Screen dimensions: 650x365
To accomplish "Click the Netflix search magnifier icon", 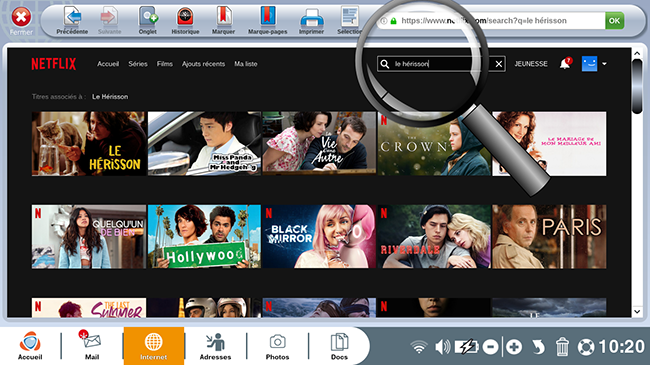I will 385,64.
